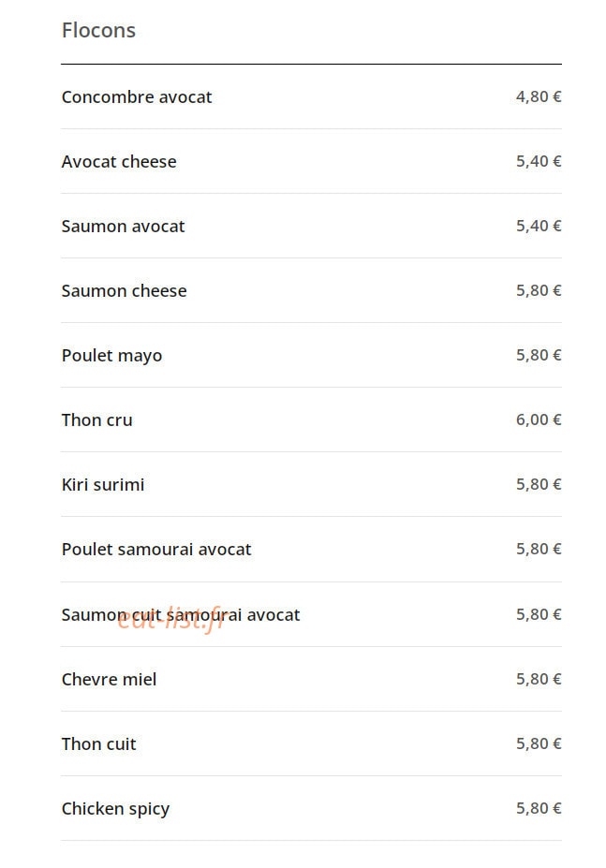Click the price beside Chicken spicy
Viewport: 606px width, 868px height.
[539, 809]
